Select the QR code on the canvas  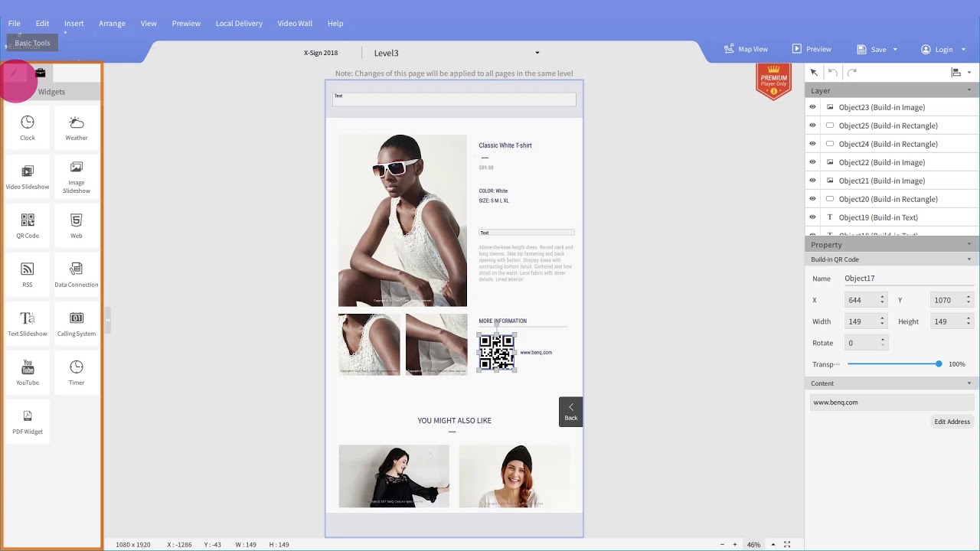[x=497, y=352]
